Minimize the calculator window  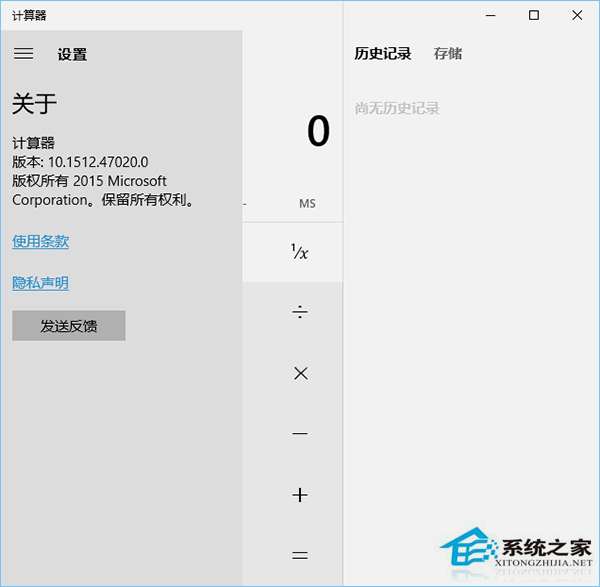491,15
